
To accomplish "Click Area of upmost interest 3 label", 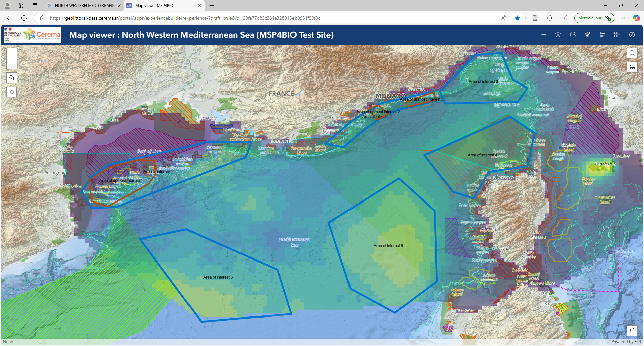I will (x=422, y=99).
